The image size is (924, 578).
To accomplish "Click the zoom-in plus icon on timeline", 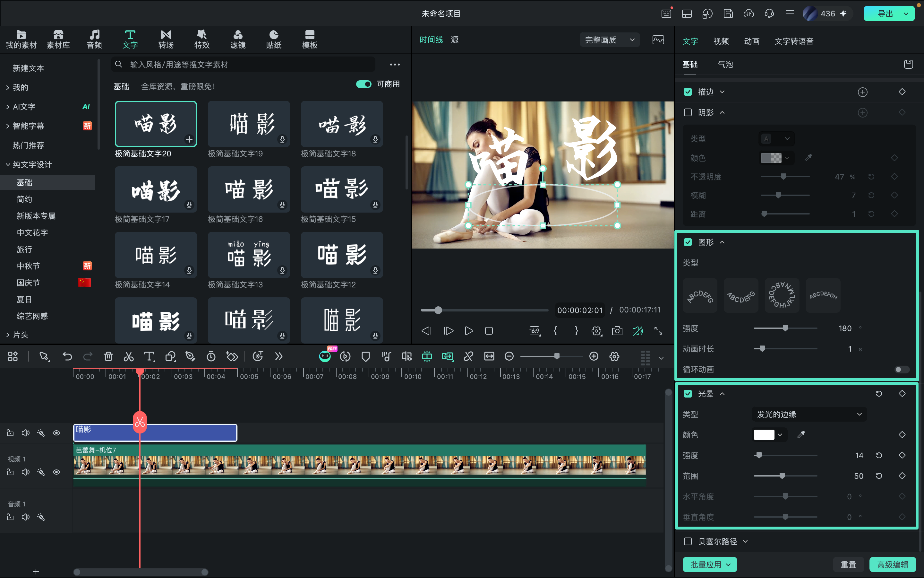I will click(594, 356).
